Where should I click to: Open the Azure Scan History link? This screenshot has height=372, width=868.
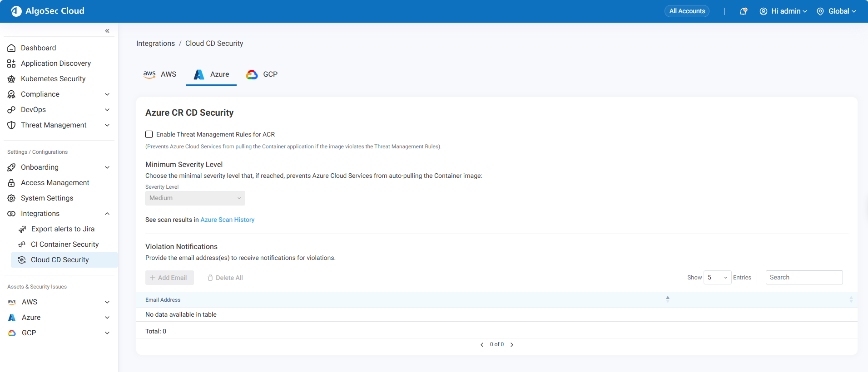[x=227, y=220]
